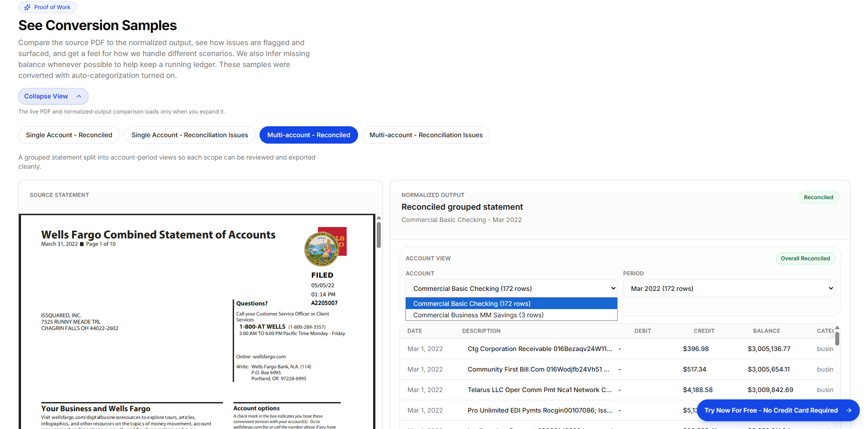The image size is (868, 429).
Task: Collapse the comparison view
Action: (x=53, y=96)
